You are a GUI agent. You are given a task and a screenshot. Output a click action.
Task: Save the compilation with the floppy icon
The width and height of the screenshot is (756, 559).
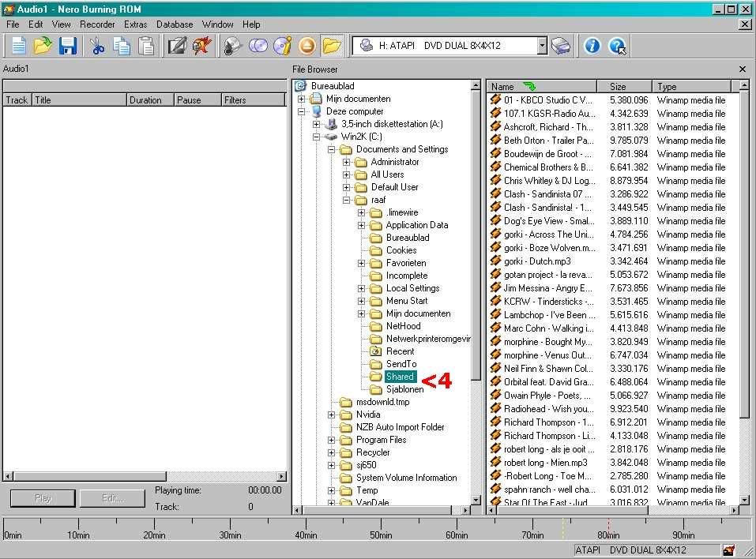point(67,47)
